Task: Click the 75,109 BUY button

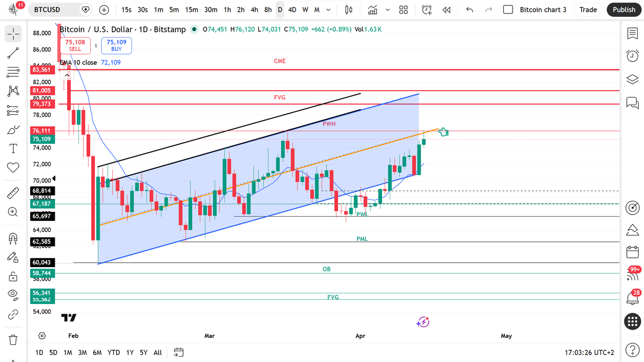Action: (x=116, y=46)
